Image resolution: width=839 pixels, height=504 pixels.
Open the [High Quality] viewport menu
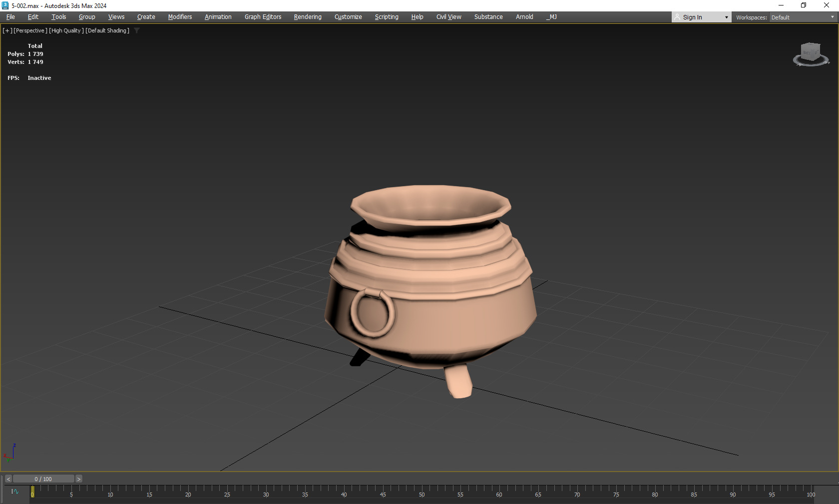pyautogui.click(x=66, y=30)
